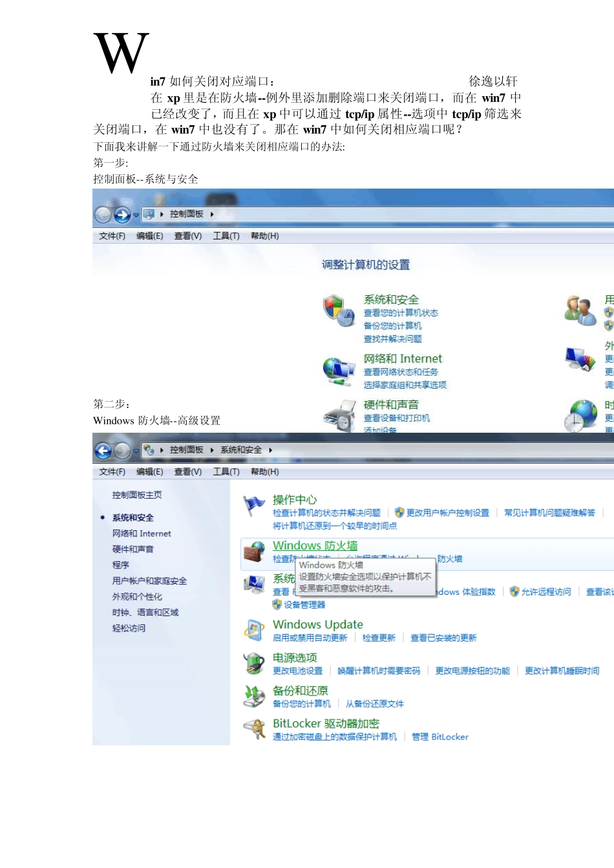Open recent pages dropdown in the 调整计算机的设置 window
The image size is (614, 868).
click(136, 215)
